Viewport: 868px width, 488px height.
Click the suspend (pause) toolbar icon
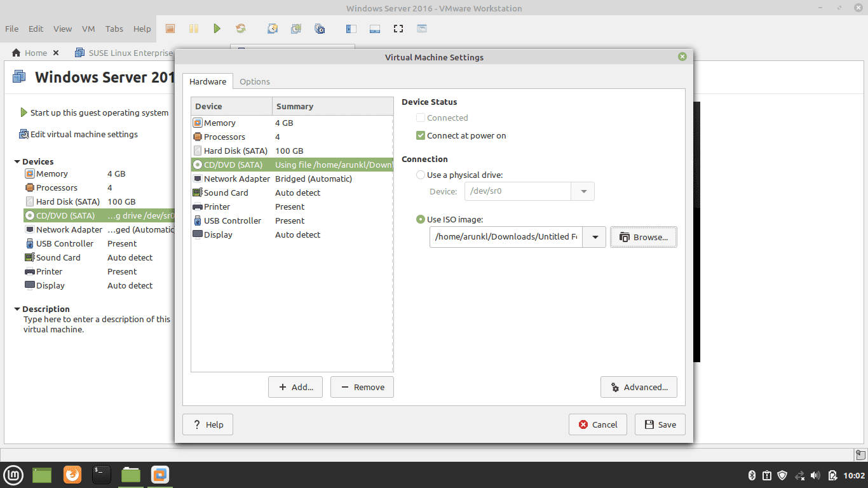point(194,29)
